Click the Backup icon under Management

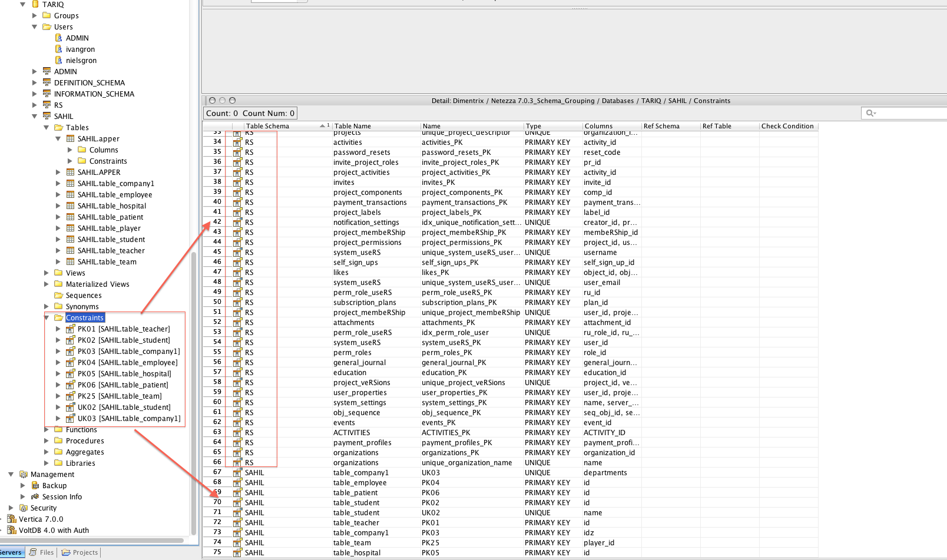(x=35, y=485)
